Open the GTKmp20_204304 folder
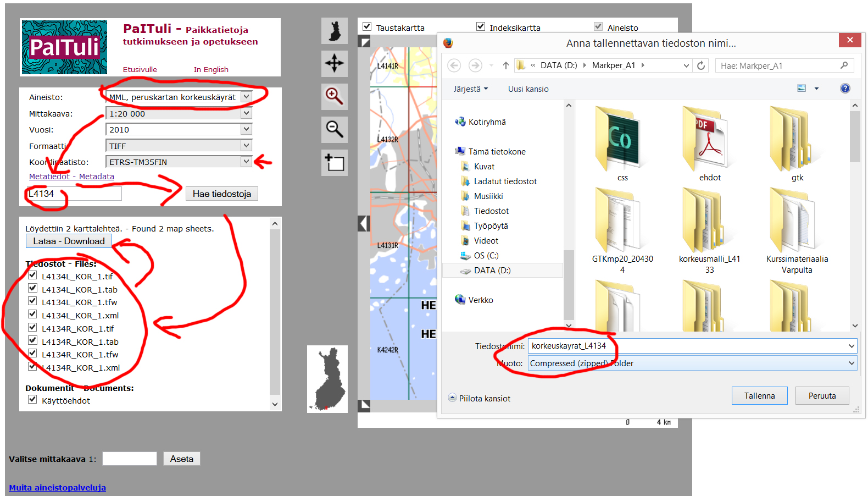The image size is (868, 496). pos(622,231)
